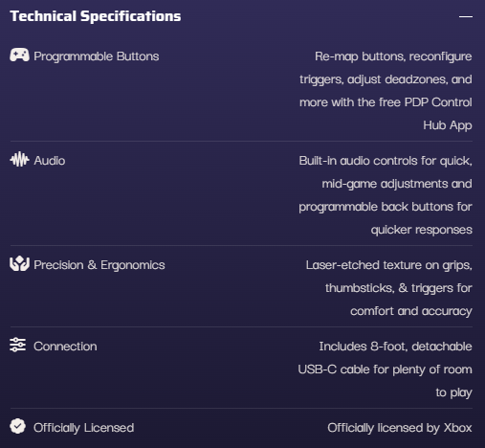Viewport: 485px width, 448px height.
Task: Click the checkmark badge Officially Licensed icon
Action: (x=17, y=426)
